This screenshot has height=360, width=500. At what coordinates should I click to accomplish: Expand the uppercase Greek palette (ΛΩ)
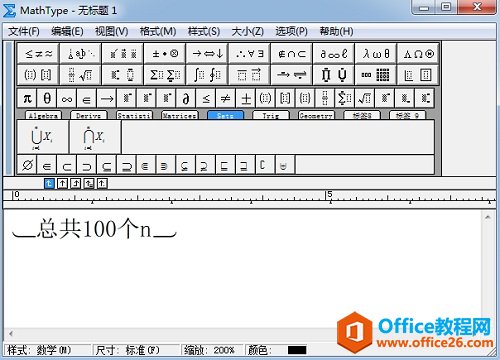(x=418, y=53)
